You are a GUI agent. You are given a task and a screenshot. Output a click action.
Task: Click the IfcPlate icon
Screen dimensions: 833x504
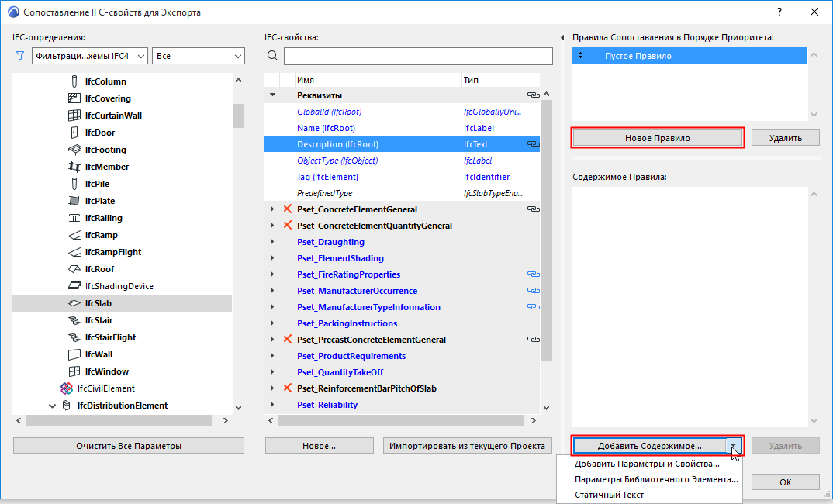click(x=74, y=200)
